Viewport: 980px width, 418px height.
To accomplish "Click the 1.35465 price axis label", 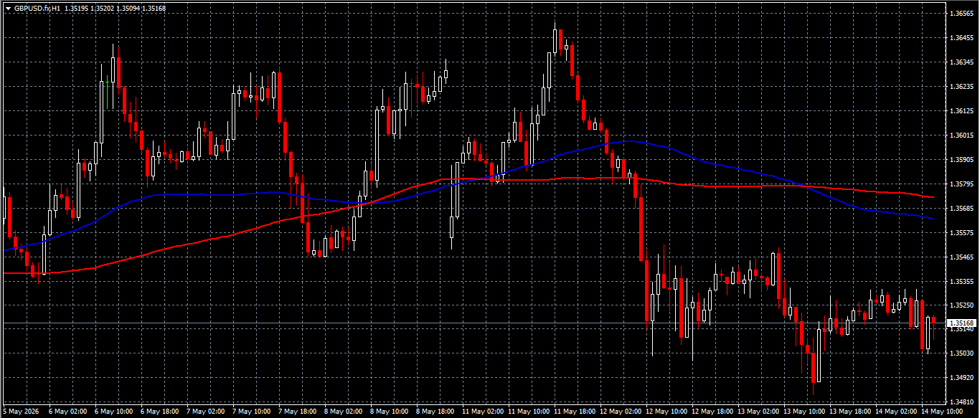I will tap(961, 257).
